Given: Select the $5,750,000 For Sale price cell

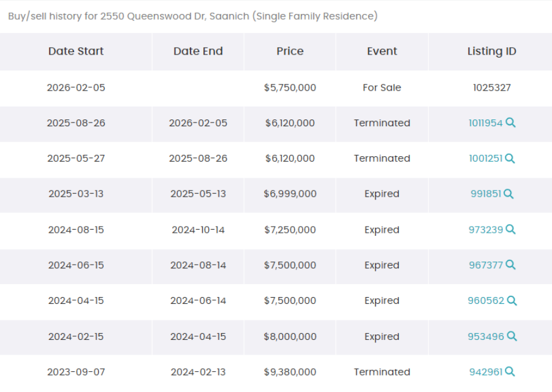Looking at the screenshot, I should (290, 88).
